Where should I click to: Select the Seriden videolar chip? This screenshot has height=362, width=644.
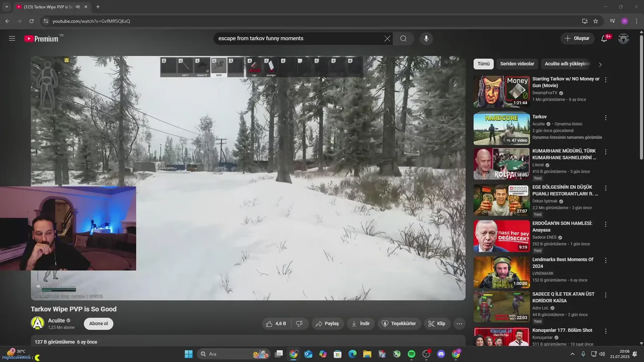click(x=517, y=64)
